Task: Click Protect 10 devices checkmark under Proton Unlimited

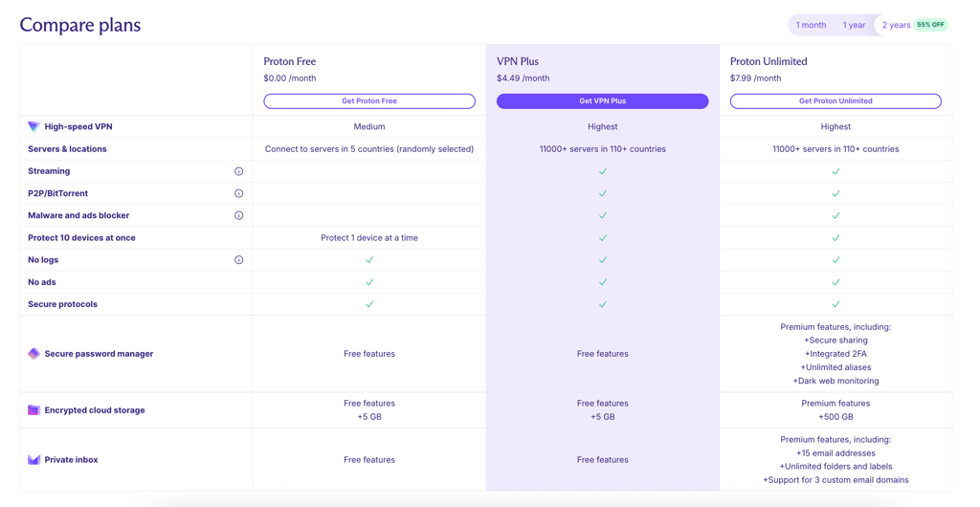Action: [835, 238]
